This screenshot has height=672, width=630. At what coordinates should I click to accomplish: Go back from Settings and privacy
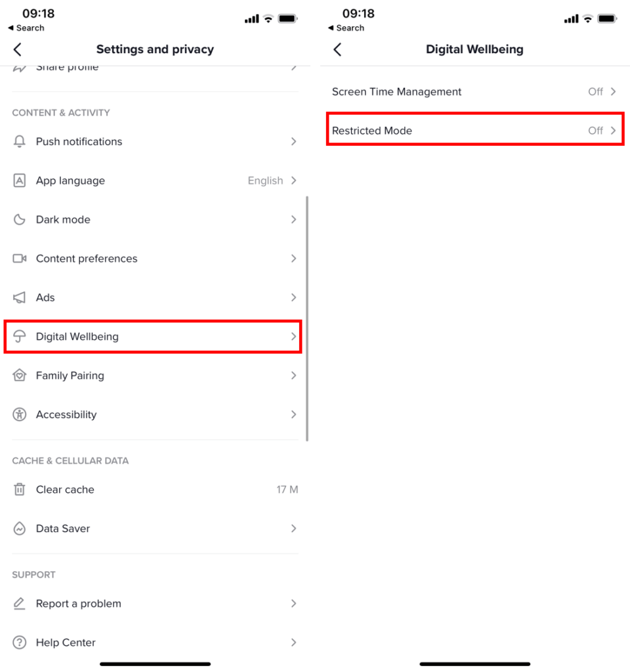18,49
